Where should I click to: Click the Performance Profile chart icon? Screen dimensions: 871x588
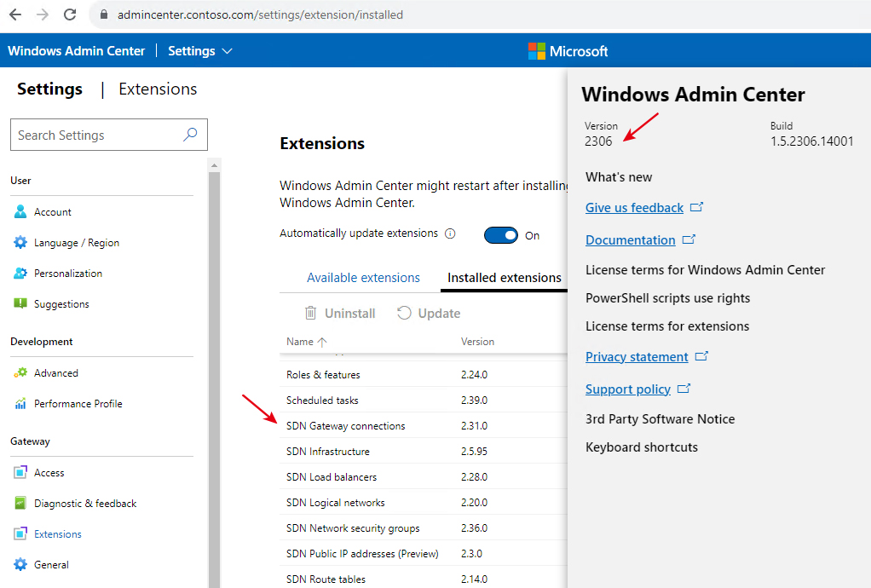point(20,404)
